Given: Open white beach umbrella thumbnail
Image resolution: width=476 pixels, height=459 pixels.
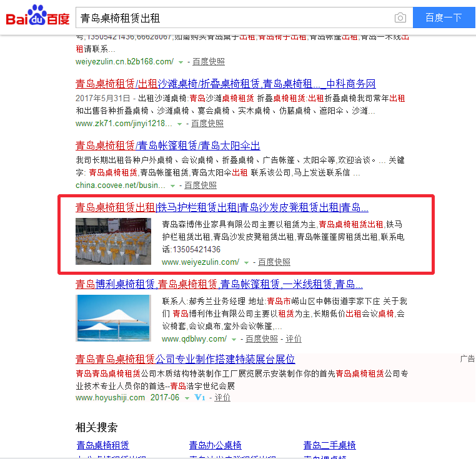Looking at the screenshot, I should (x=113, y=318).
